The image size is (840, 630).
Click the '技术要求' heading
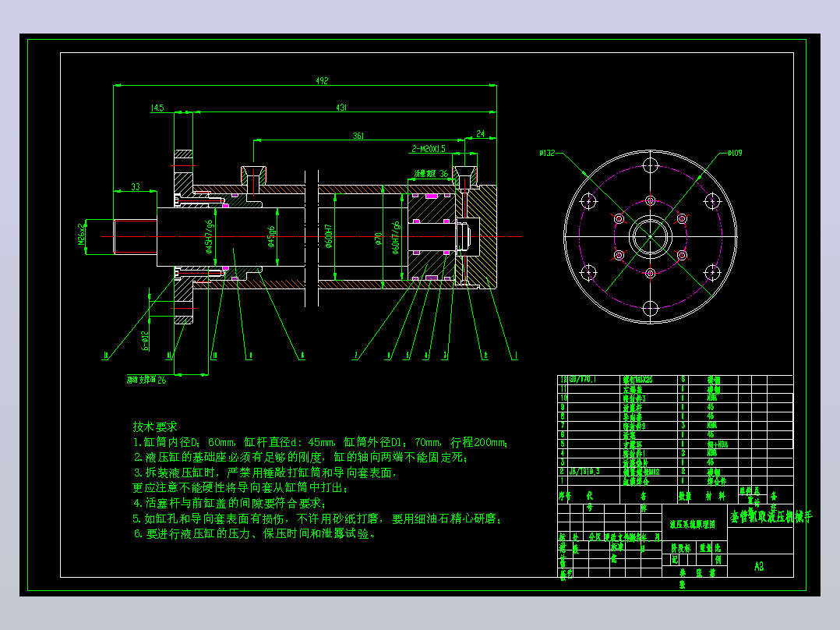(155, 426)
